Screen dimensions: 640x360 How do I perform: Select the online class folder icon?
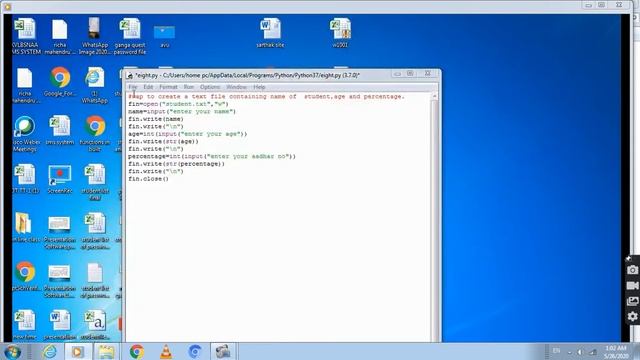26,227
